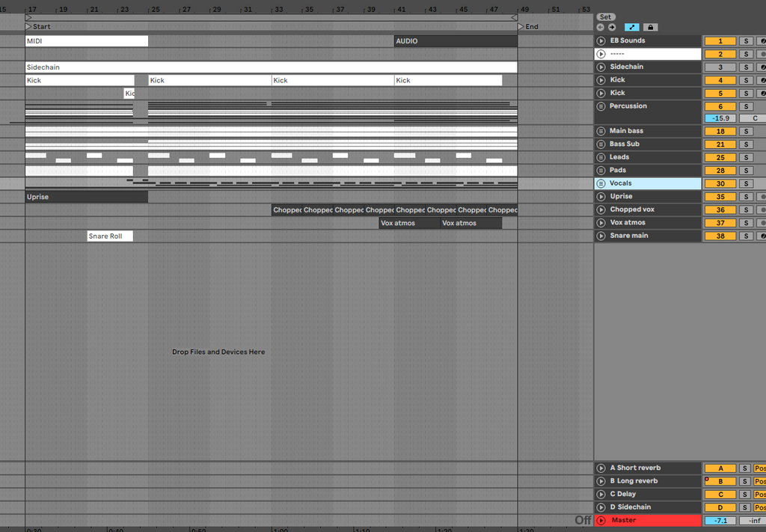Viewport: 766px width, 532px height.
Task: Select the long Sidechain clip
Action: [x=271, y=67]
